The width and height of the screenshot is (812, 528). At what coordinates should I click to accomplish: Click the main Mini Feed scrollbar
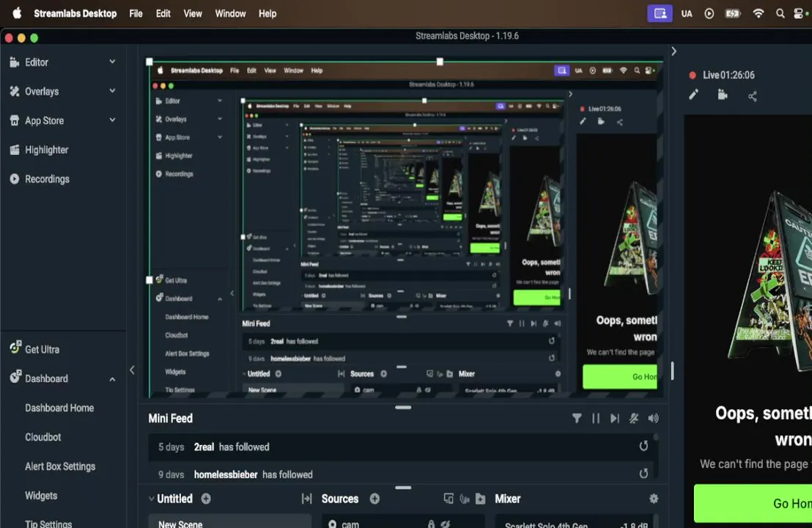656,437
